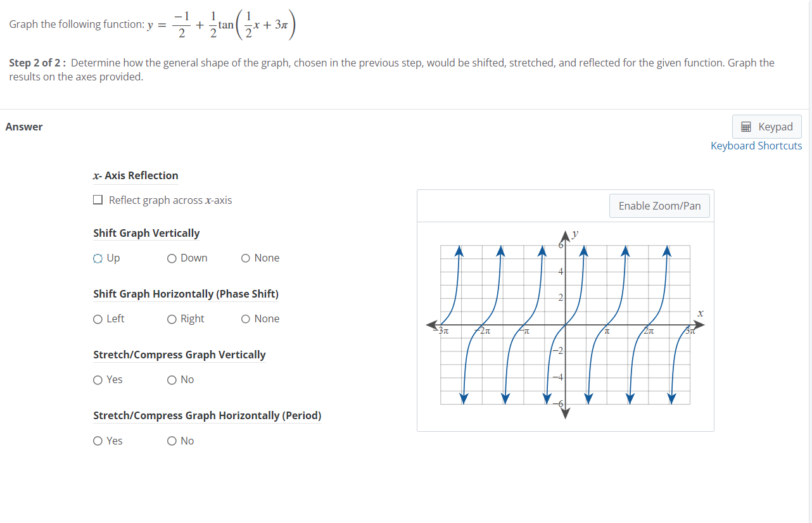The height and width of the screenshot is (523, 812).
Task: Click the keypad grid icon
Action: pos(744,127)
